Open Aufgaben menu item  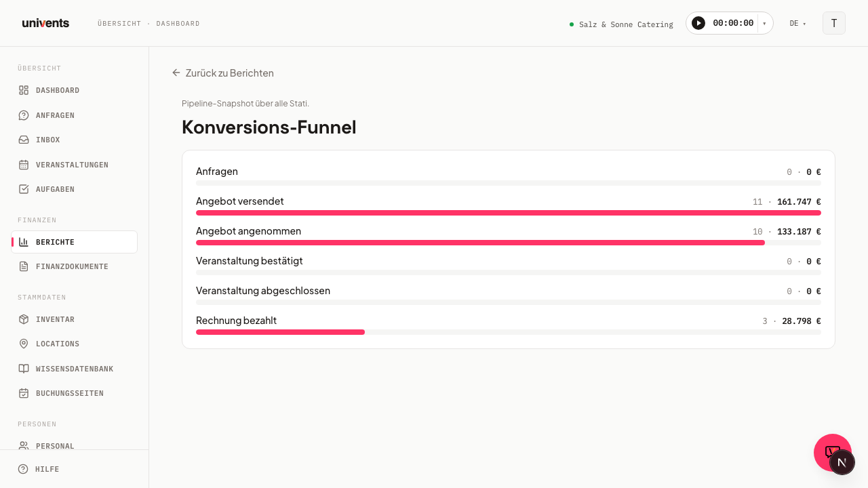point(74,189)
